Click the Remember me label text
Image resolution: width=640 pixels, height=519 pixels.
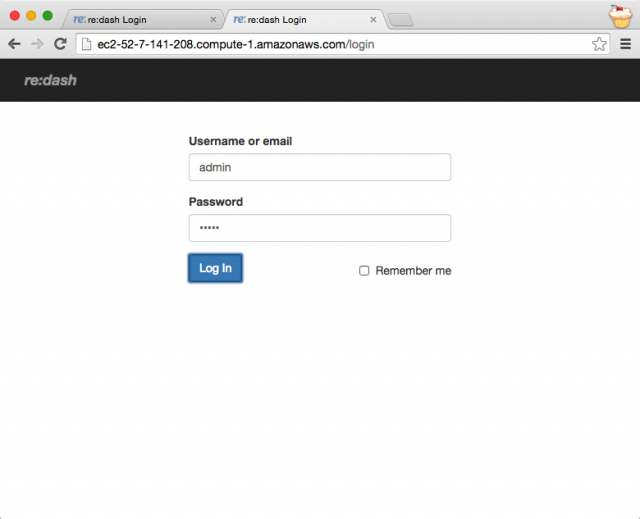pyautogui.click(x=413, y=271)
